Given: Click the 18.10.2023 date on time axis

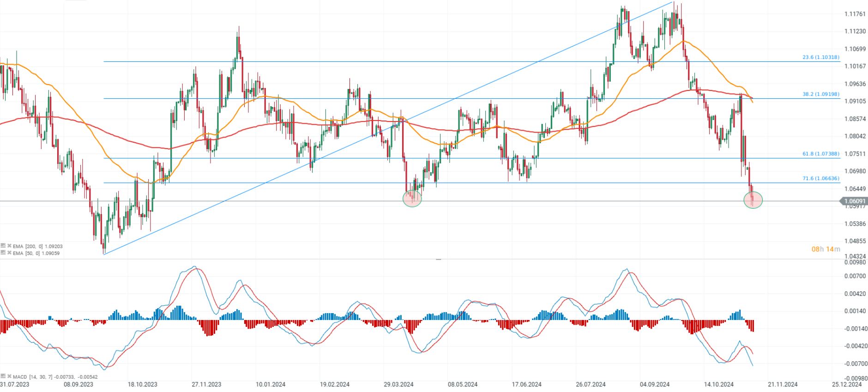Looking at the screenshot, I should [143, 384].
